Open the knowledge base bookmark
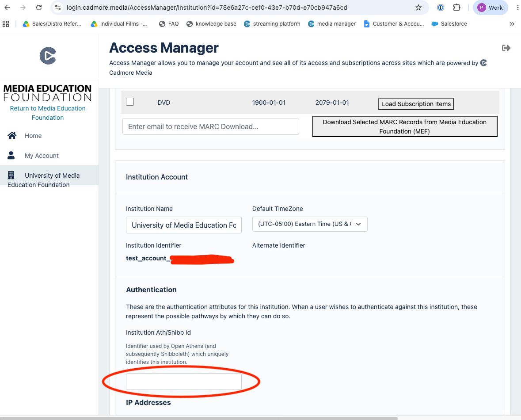521x420 pixels. tap(211, 23)
